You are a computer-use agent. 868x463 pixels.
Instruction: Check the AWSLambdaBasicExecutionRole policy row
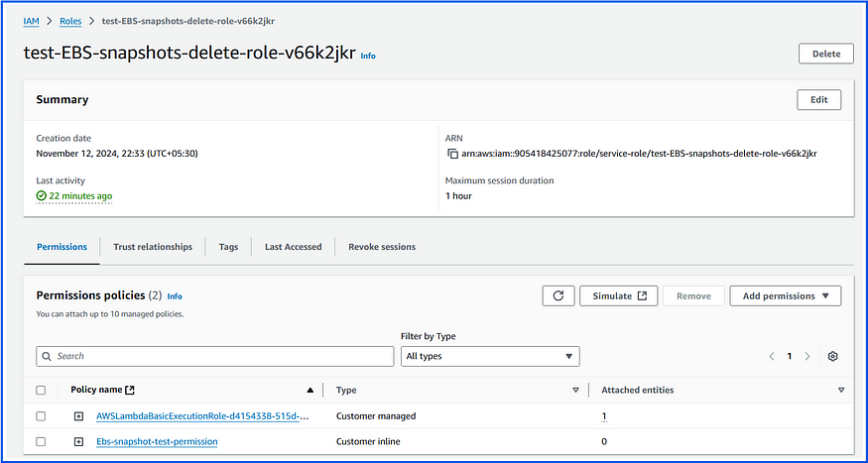[x=41, y=416]
